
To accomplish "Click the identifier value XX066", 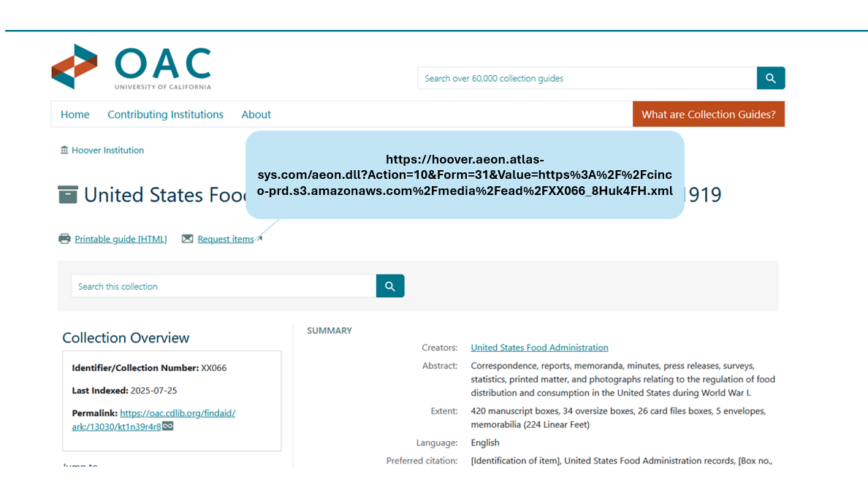I will pyautogui.click(x=213, y=367).
